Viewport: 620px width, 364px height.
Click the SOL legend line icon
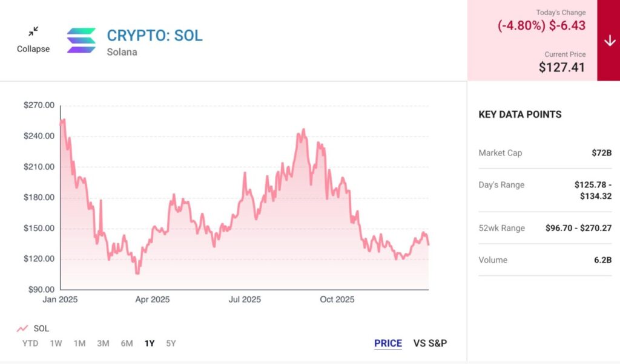tap(22, 328)
